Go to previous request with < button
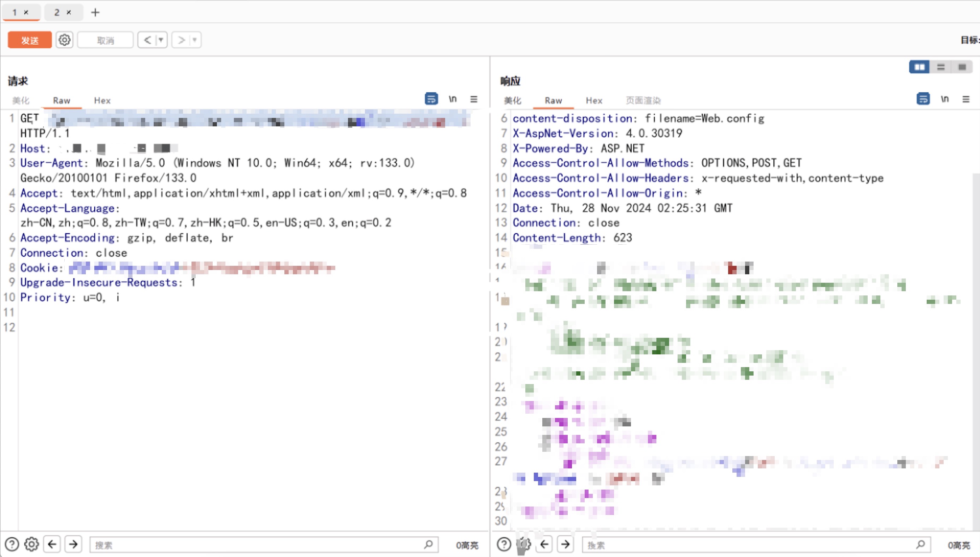Image resolution: width=980 pixels, height=557 pixels. (148, 40)
